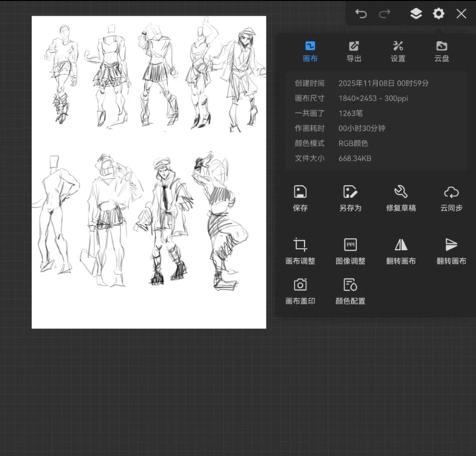Click the figure sketch canvas artwork

click(x=149, y=172)
